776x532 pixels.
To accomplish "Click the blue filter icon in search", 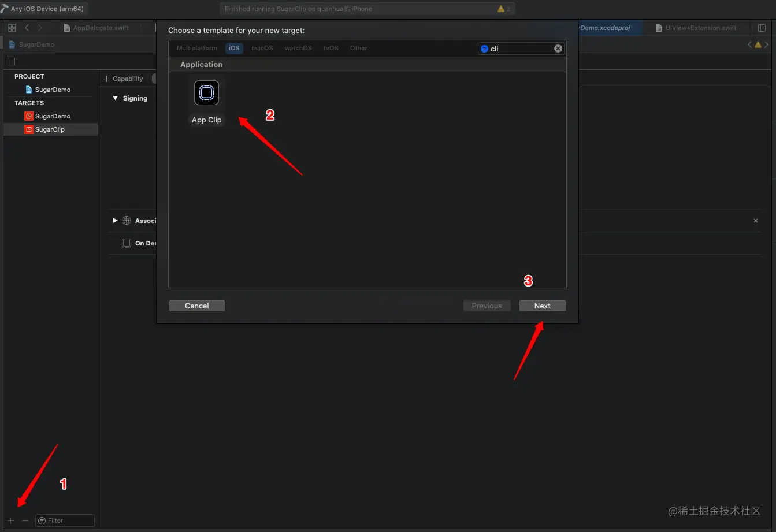I will 484,49.
